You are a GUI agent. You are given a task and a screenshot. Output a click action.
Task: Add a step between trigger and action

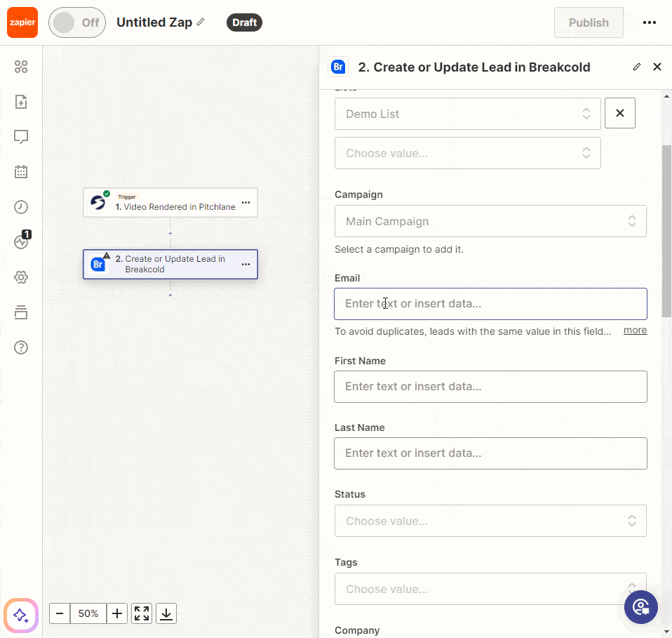coord(170,234)
